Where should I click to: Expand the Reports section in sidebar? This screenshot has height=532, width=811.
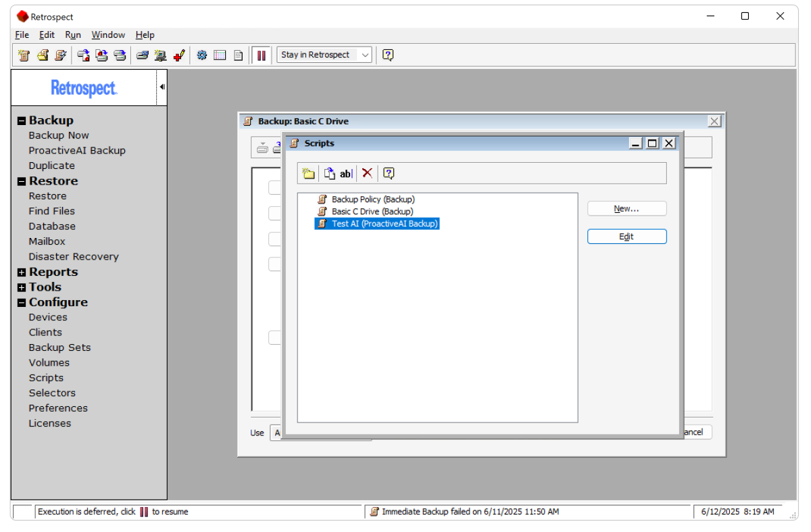tap(22, 272)
